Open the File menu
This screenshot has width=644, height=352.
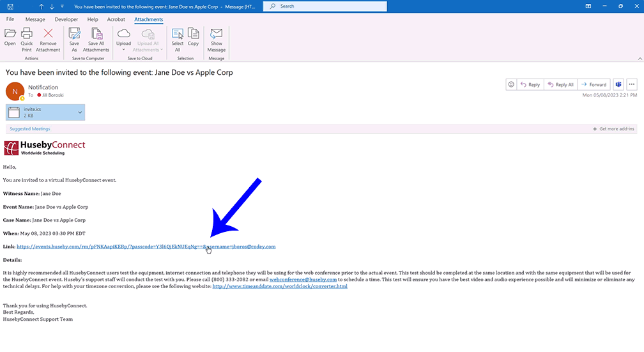(10, 19)
